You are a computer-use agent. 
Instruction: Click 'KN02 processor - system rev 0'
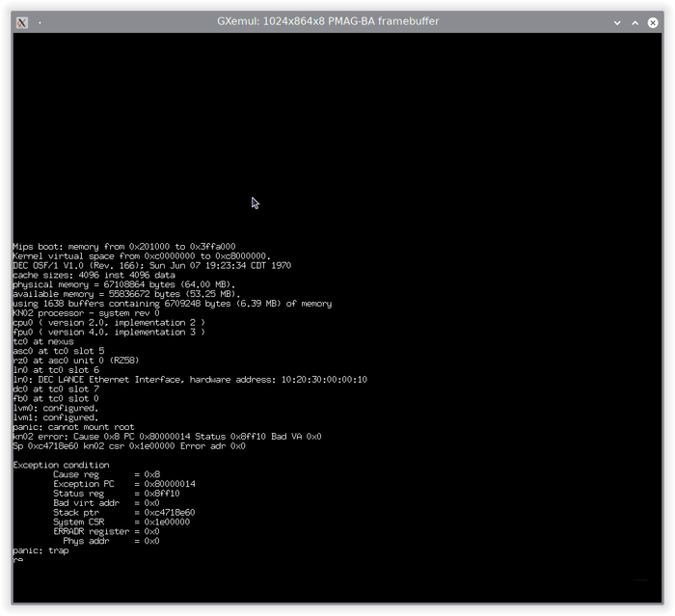(x=86, y=313)
